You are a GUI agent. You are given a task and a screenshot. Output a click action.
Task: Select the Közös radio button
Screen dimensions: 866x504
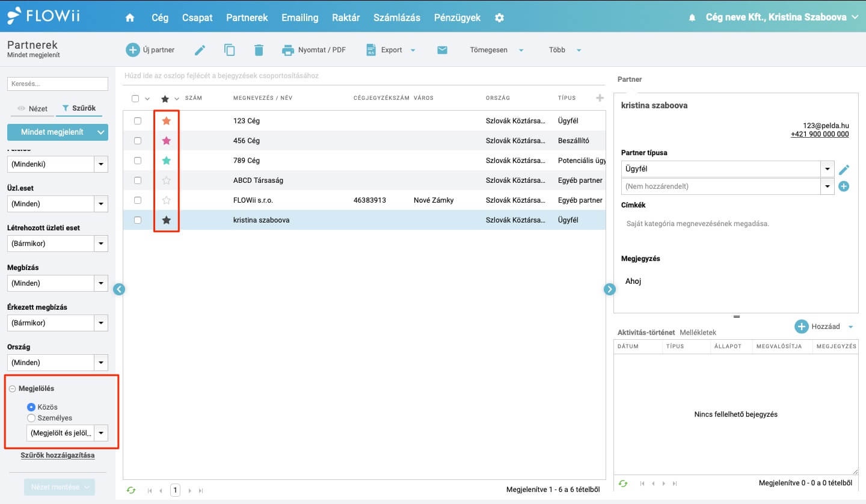[31, 407]
